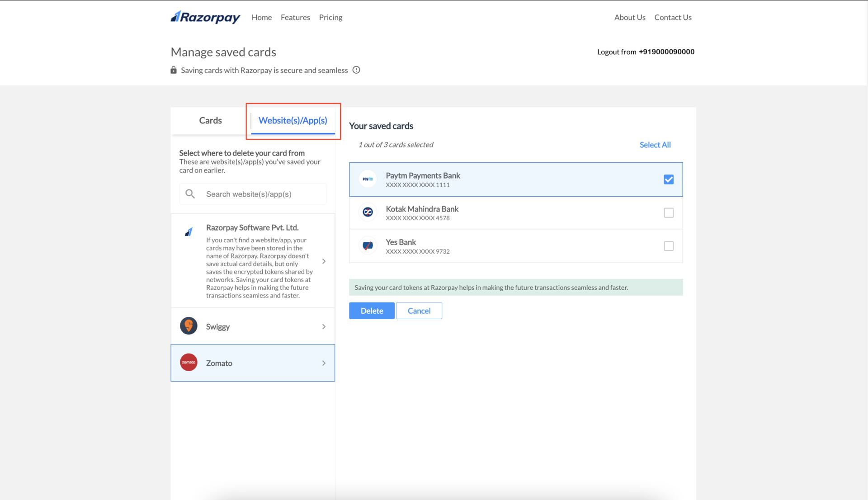868x500 pixels.
Task: Click card number XXXX XXXX XXXX 9732
Action: (x=418, y=251)
